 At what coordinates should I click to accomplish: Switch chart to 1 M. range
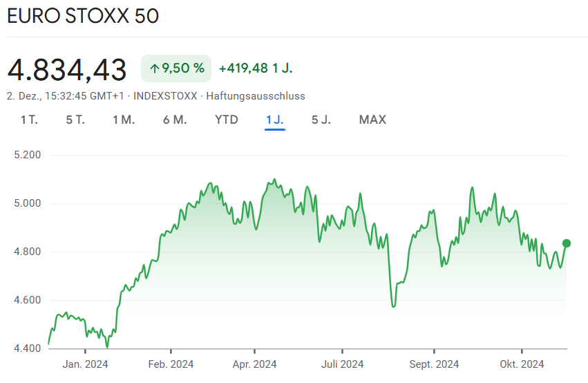coord(124,120)
